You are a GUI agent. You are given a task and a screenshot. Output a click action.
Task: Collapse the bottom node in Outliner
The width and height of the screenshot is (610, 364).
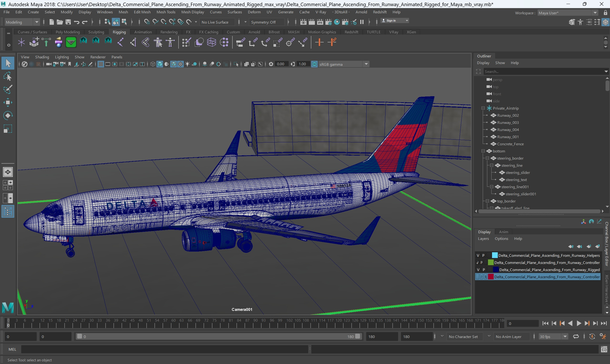[x=483, y=151]
